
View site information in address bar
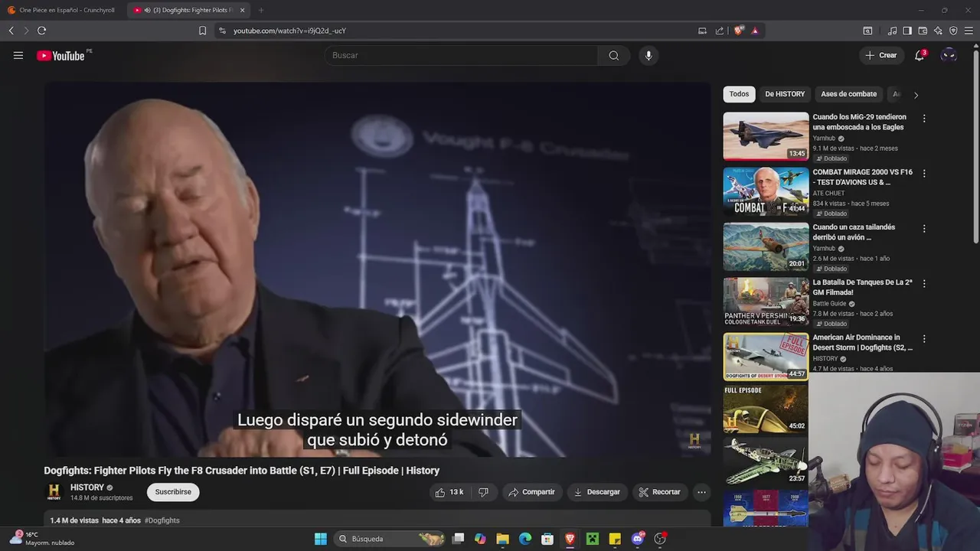(x=222, y=31)
